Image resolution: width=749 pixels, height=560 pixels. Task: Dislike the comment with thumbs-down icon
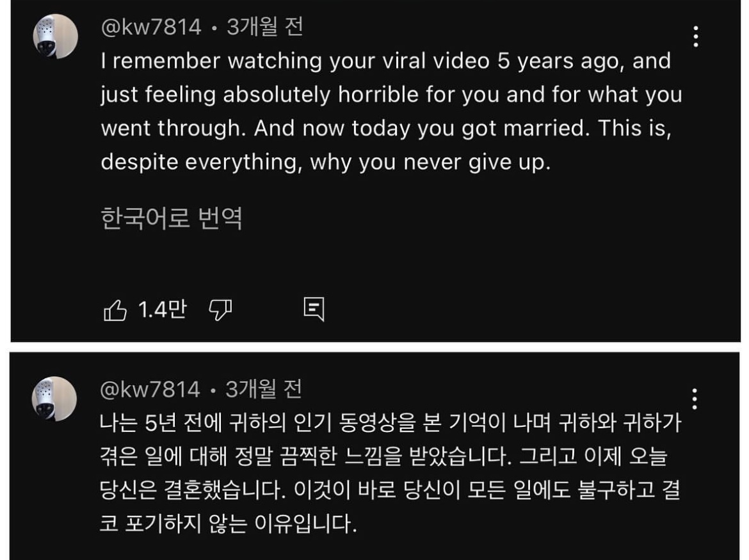(220, 310)
